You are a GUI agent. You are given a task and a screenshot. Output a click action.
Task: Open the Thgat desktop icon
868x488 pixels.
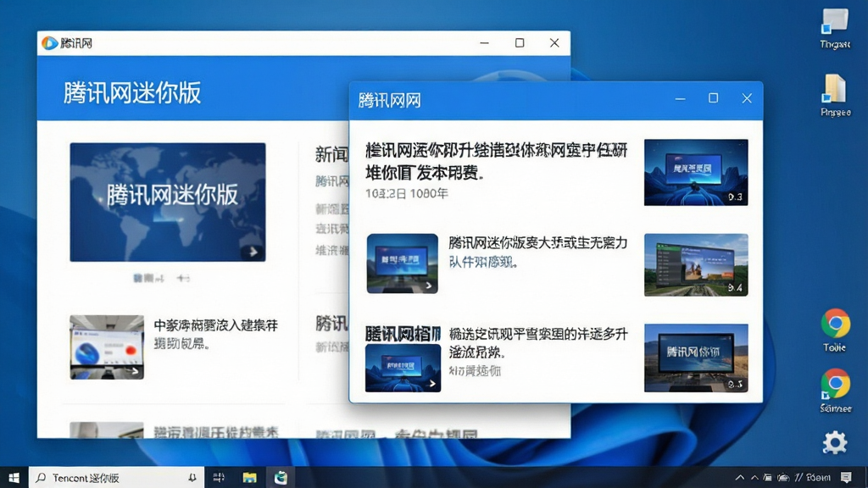(x=835, y=29)
